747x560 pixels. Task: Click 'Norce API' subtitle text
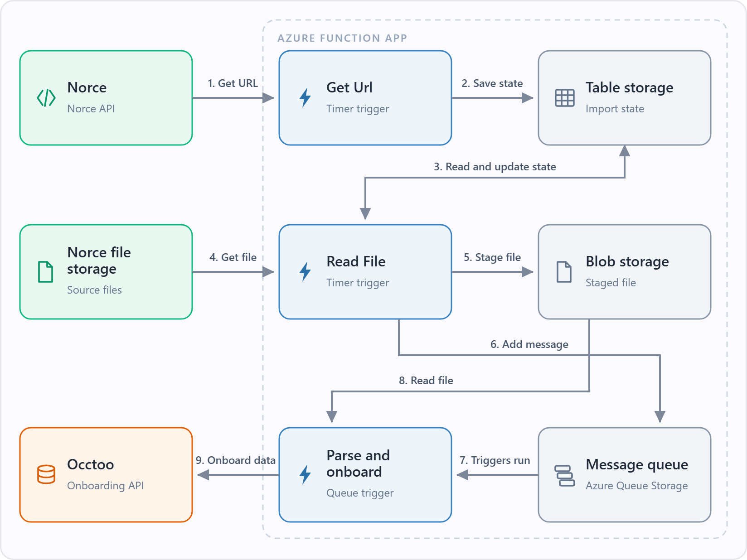[x=91, y=109]
